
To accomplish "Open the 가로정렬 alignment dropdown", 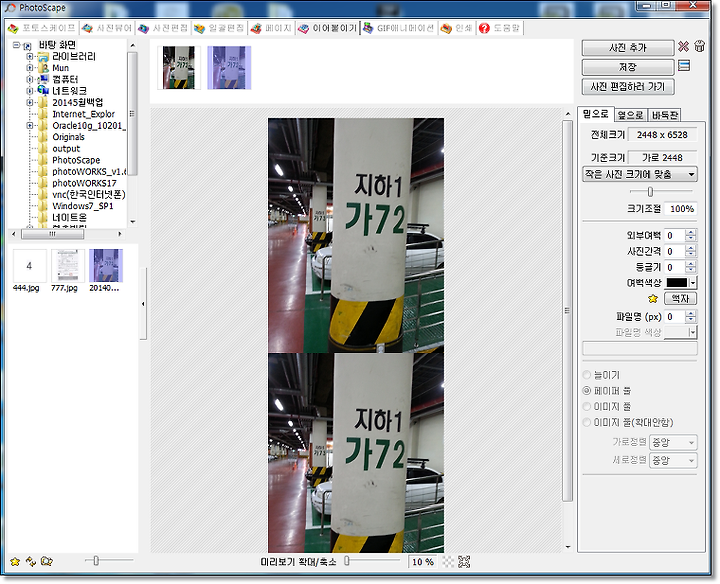I will 673,443.
